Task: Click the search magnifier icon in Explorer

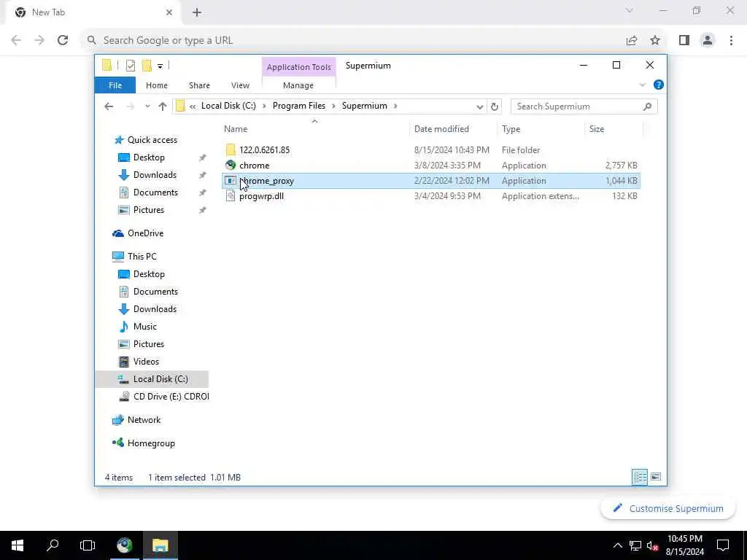Action: (x=647, y=106)
